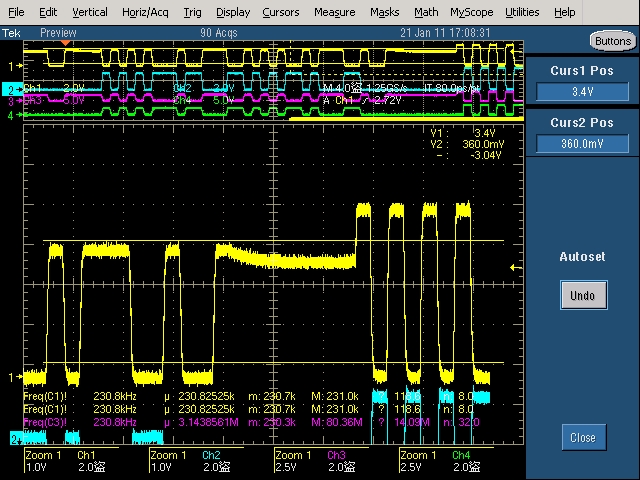
Task: Open the Math menu
Action: tap(426, 12)
